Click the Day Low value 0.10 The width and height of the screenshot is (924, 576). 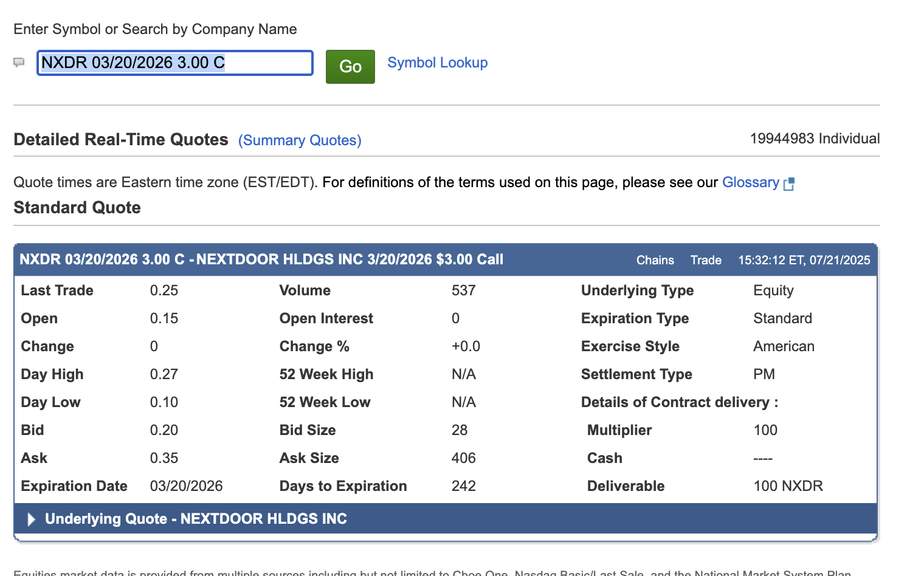point(164,402)
